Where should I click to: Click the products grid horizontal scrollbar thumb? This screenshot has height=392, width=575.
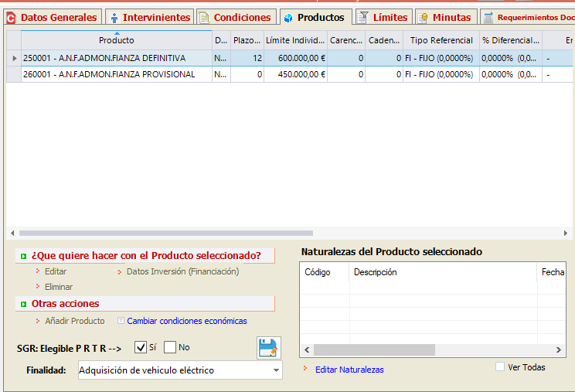click(x=165, y=233)
